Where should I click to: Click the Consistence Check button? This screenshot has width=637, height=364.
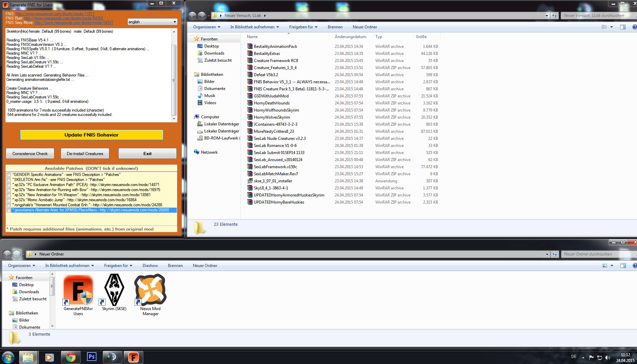point(30,153)
